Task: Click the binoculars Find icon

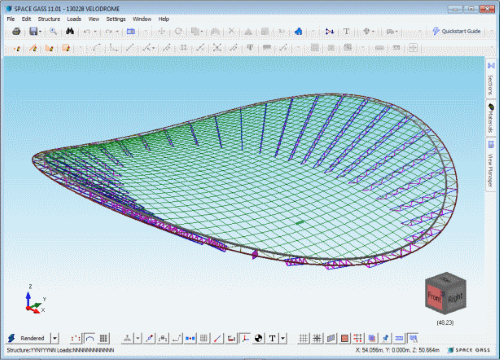Action: tap(70, 31)
